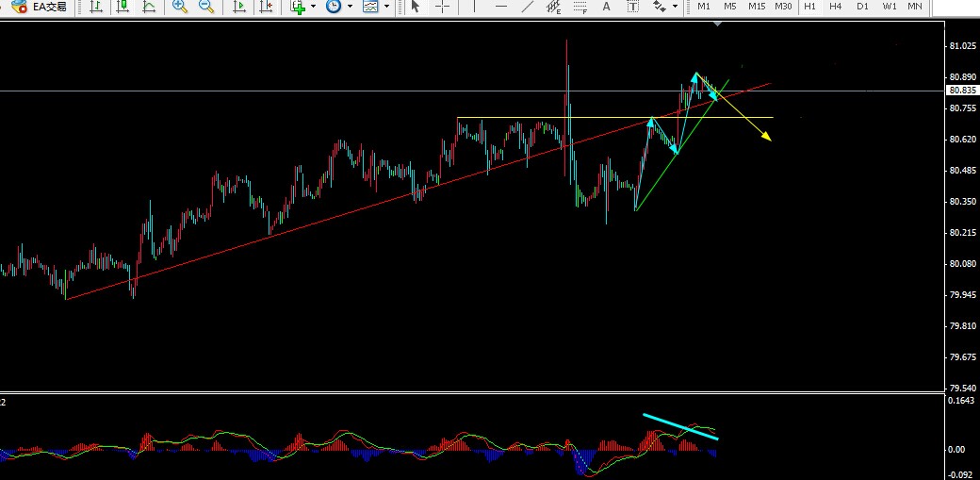Switch to the M30 timeframe
This screenshot has width=980, height=480.
coord(783,7)
